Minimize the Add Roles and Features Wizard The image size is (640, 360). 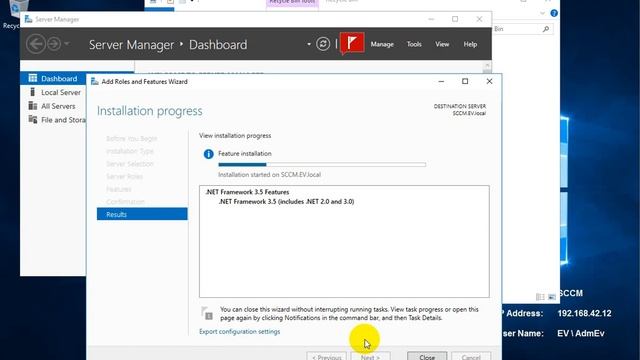click(441, 81)
